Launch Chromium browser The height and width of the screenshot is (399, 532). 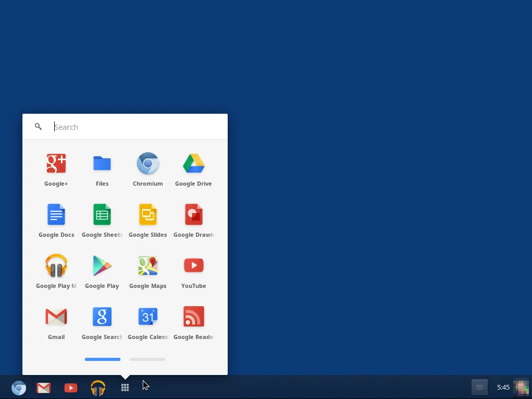coord(148,163)
